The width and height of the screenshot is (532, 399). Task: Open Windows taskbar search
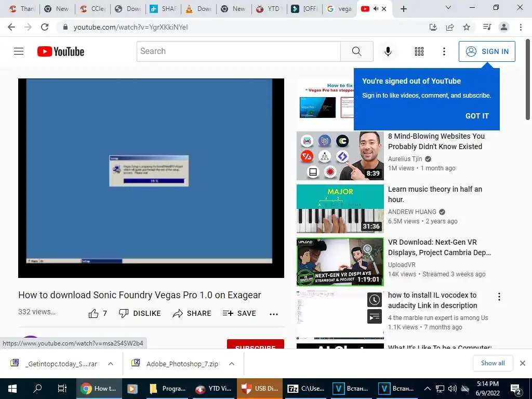pos(37,389)
